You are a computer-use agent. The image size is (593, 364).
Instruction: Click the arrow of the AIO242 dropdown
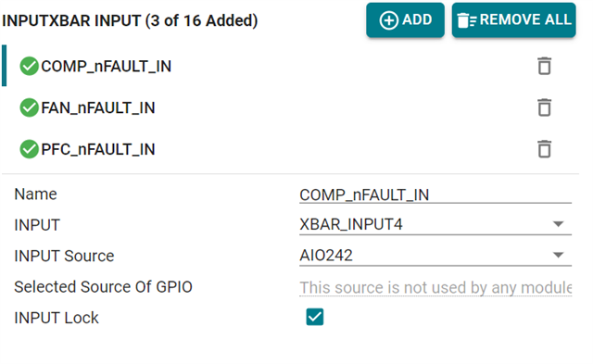pos(558,255)
